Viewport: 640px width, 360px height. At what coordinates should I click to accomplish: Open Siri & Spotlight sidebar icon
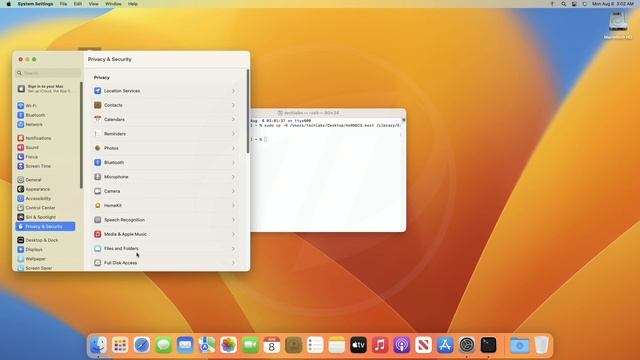[21, 217]
